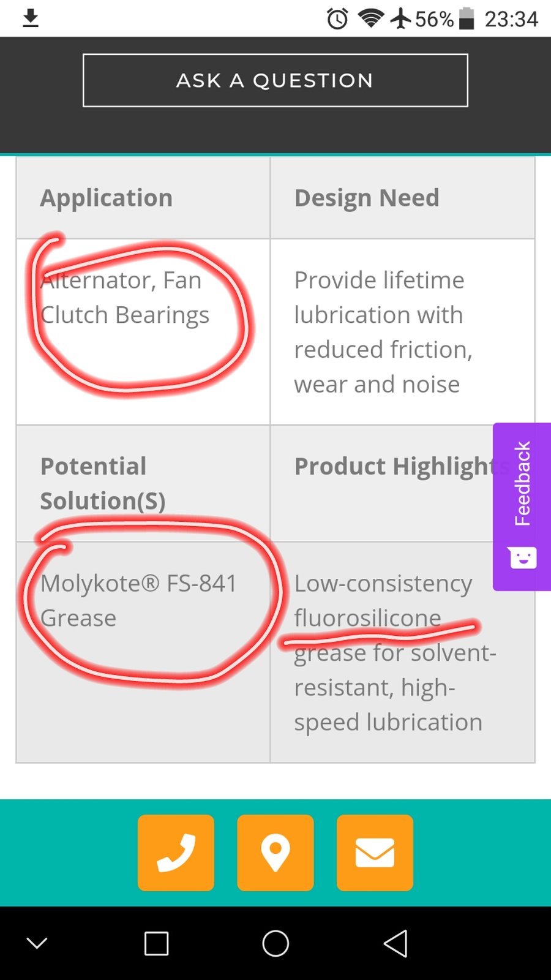
Task: Tap the alarm clock status icon
Action: (x=337, y=18)
